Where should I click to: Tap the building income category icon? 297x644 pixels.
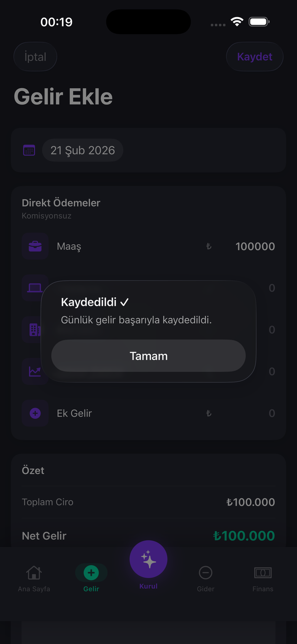(x=35, y=329)
